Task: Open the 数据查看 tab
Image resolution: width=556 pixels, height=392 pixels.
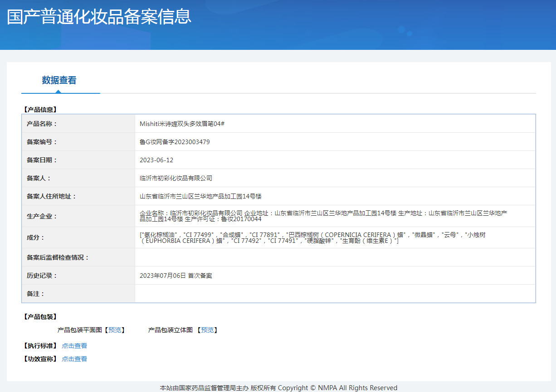Action: point(59,80)
